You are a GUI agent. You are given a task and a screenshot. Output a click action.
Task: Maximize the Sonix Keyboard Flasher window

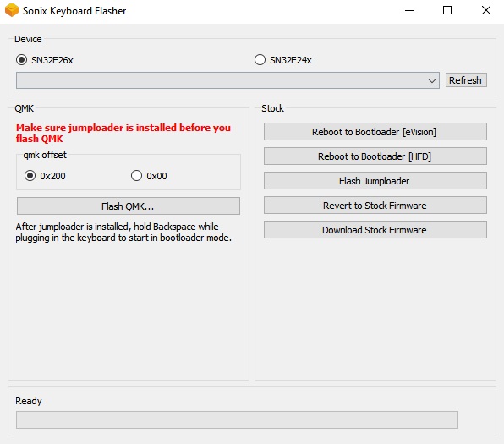(447, 11)
